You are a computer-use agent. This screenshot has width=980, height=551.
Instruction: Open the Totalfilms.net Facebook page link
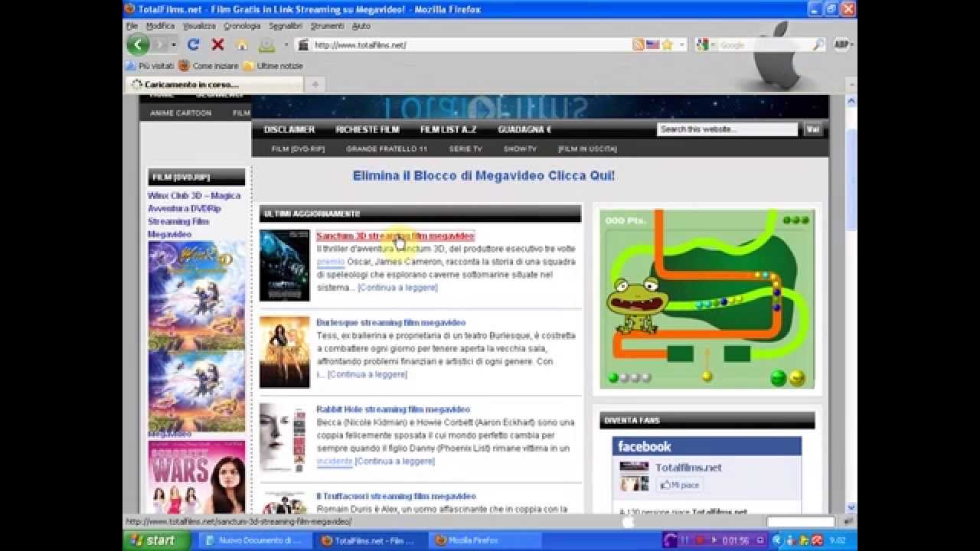tap(688, 468)
